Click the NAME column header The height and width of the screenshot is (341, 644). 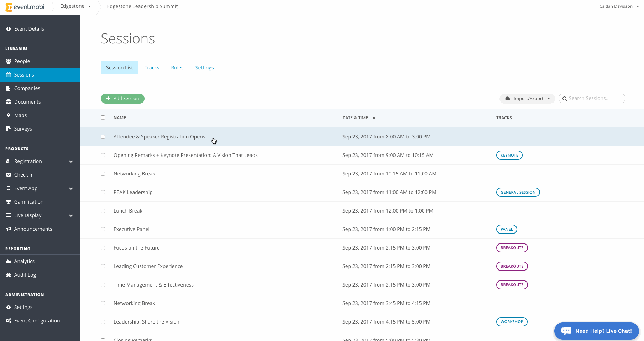(120, 118)
